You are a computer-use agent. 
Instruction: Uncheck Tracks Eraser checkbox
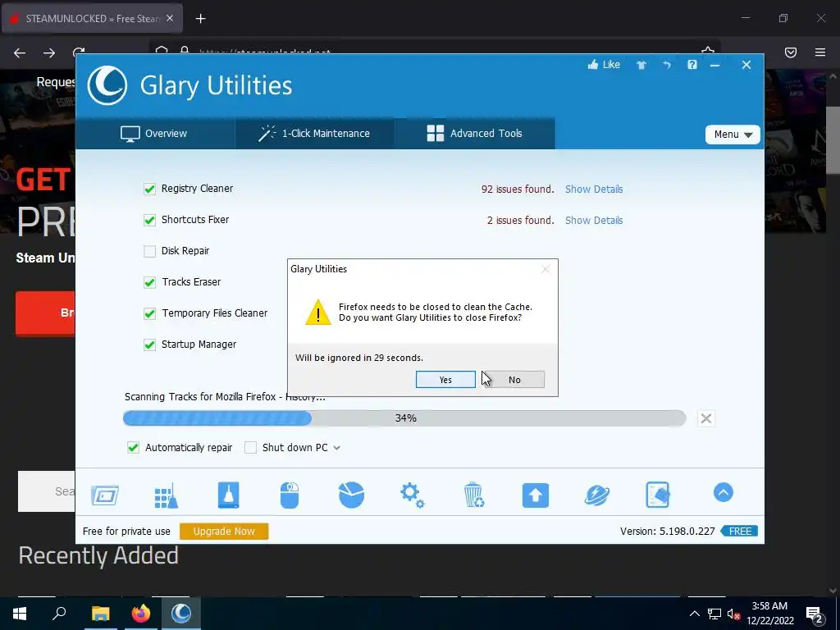(x=149, y=282)
